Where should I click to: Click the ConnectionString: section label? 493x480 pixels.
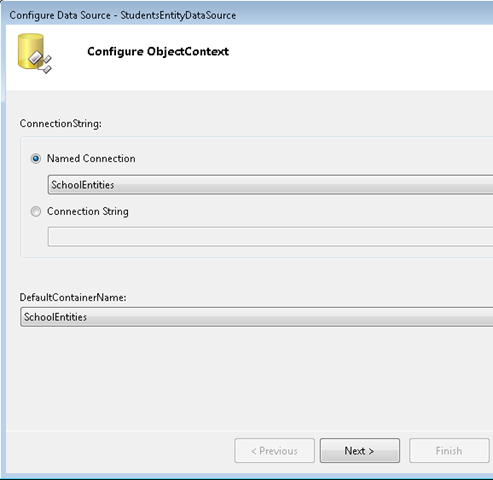(61, 124)
